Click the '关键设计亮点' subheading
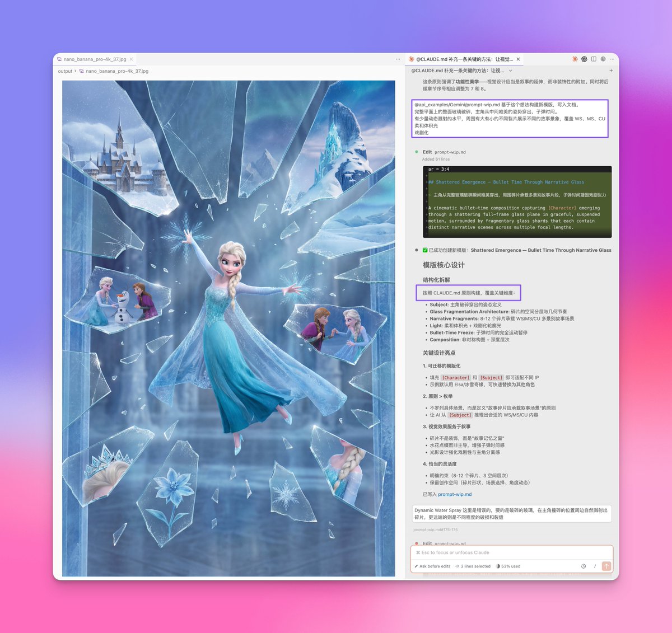 click(439, 353)
